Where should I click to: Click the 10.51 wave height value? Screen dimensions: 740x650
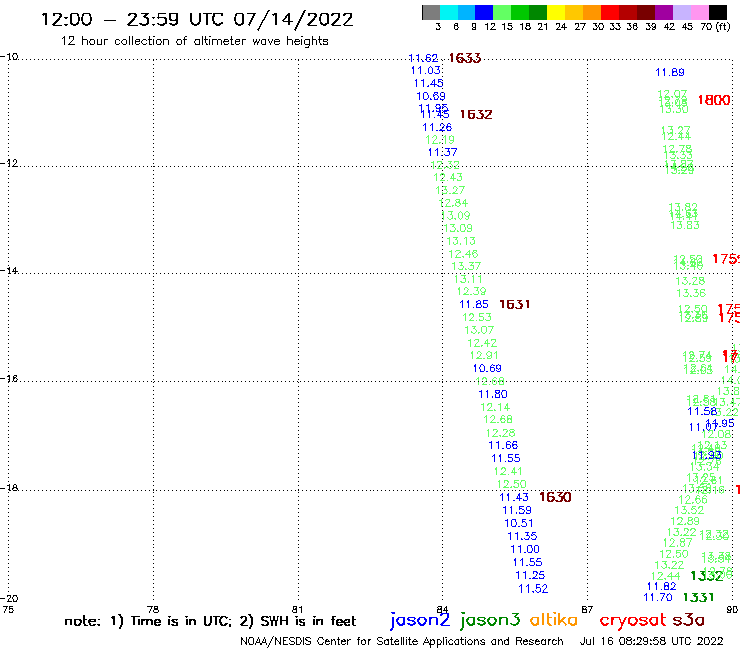[x=519, y=523]
